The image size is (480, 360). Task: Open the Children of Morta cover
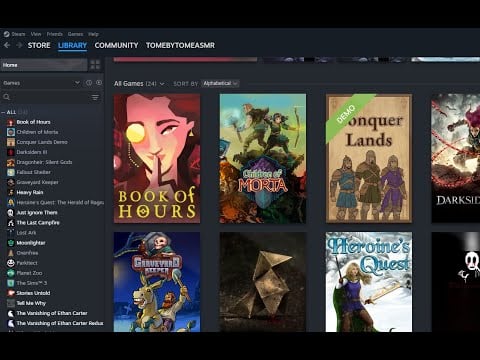click(x=263, y=158)
